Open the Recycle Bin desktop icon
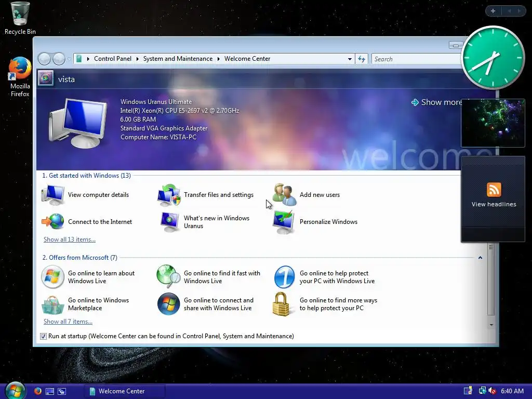Viewport: 532px width, 399px height. [20, 18]
